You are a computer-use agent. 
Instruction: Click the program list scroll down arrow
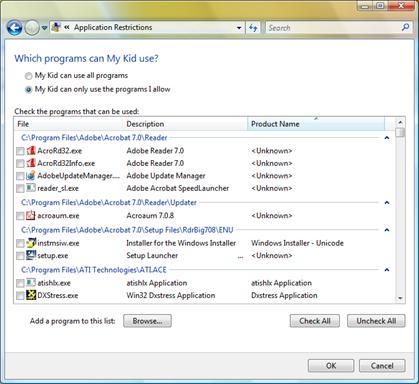tap(400, 298)
